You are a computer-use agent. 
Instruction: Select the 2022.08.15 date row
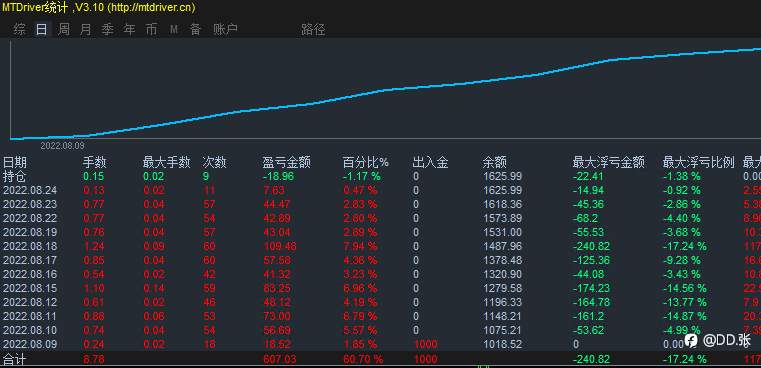click(x=30, y=288)
